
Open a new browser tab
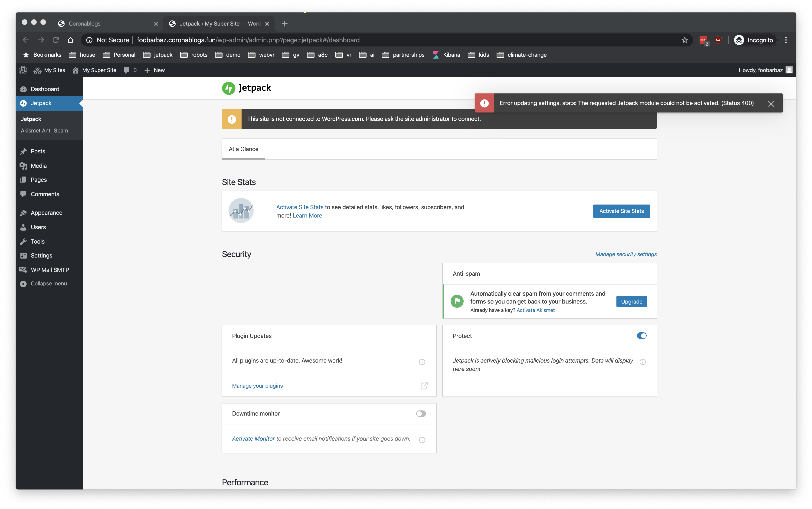pos(285,23)
